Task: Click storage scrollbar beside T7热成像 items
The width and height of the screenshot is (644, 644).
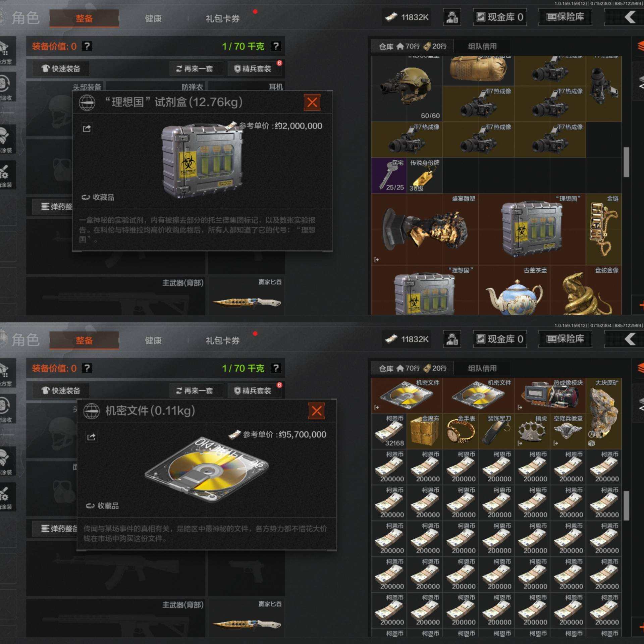Action: coord(626,162)
